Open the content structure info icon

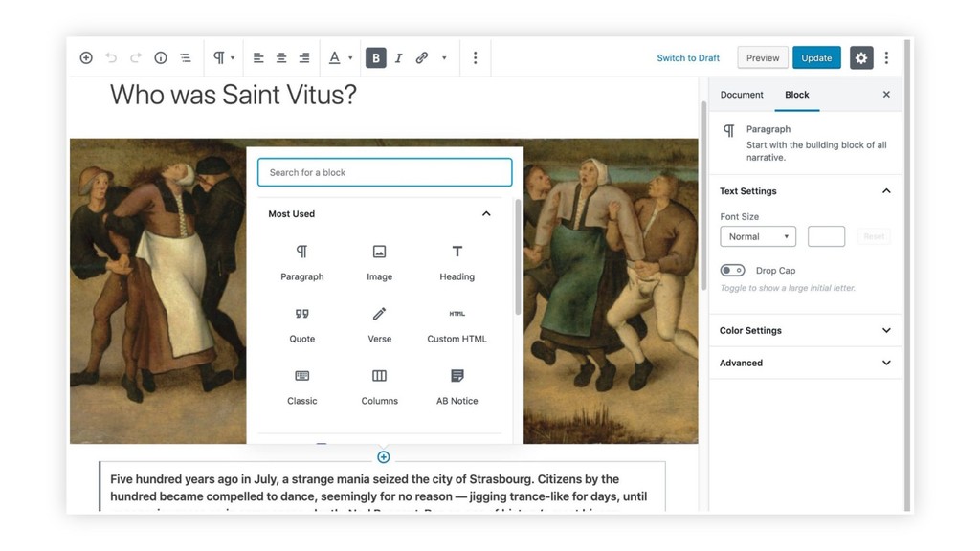click(x=161, y=57)
